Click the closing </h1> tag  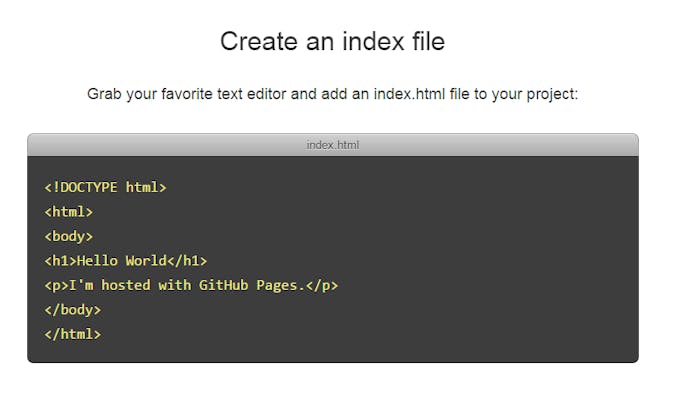pyautogui.click(x=187, y=261)
